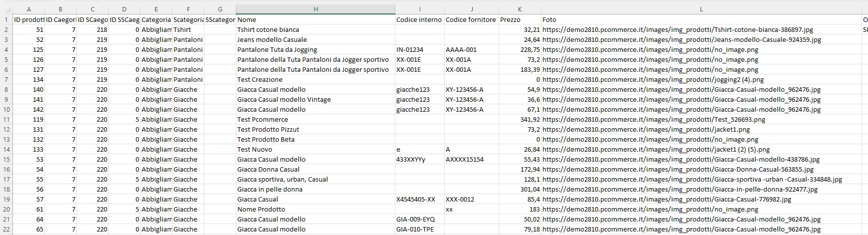Select photo URL ending 'jogging2 (4).png'

(x=701, y=79)
